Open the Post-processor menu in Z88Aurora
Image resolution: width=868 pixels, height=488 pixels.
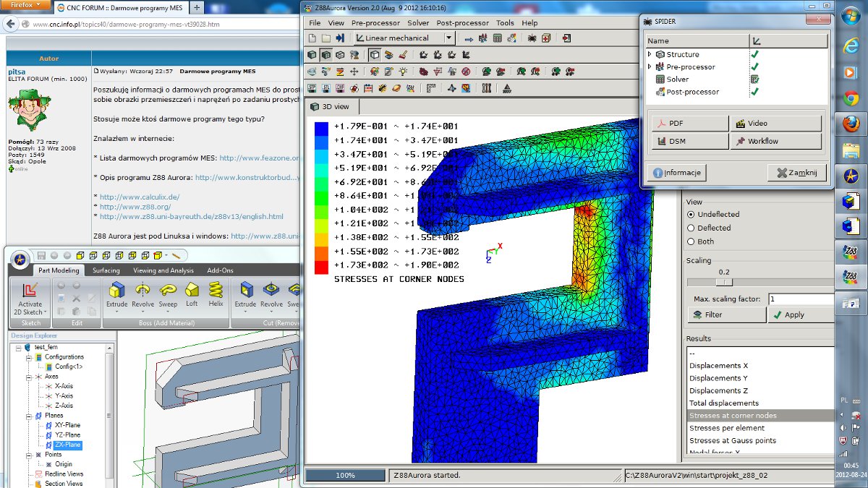464,23
